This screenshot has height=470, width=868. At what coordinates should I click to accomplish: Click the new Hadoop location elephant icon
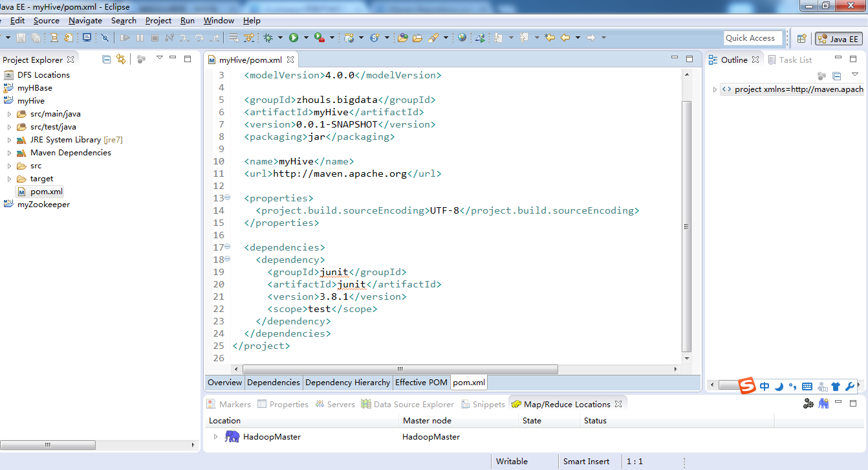(823, 403)
